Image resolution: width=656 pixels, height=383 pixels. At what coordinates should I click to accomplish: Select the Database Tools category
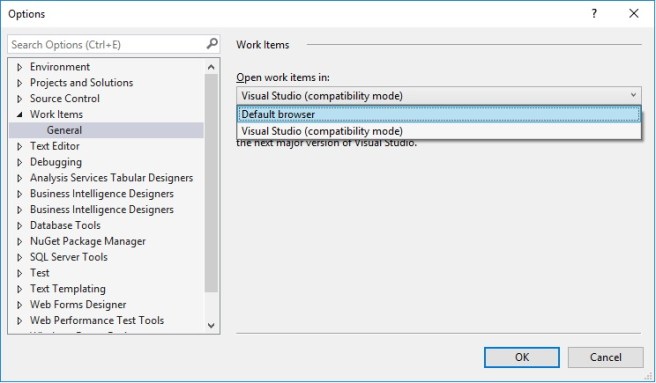click(x=65, y=225)
